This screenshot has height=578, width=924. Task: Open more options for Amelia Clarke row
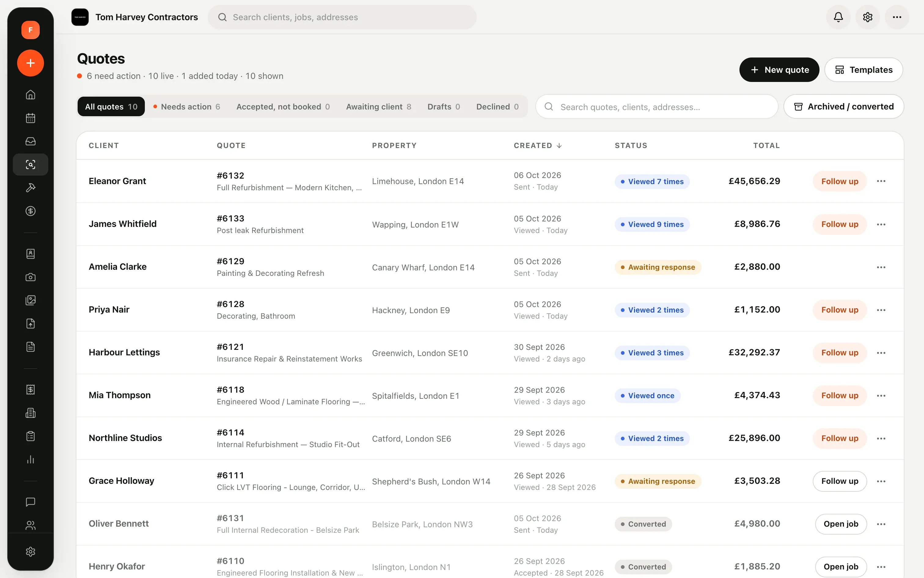pos(881,267)
